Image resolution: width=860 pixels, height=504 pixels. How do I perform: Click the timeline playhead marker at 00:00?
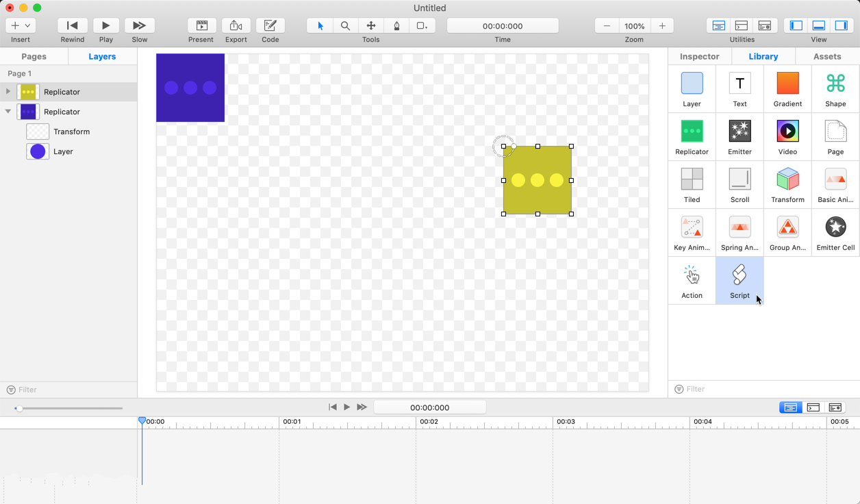click(x=142, y=420)
